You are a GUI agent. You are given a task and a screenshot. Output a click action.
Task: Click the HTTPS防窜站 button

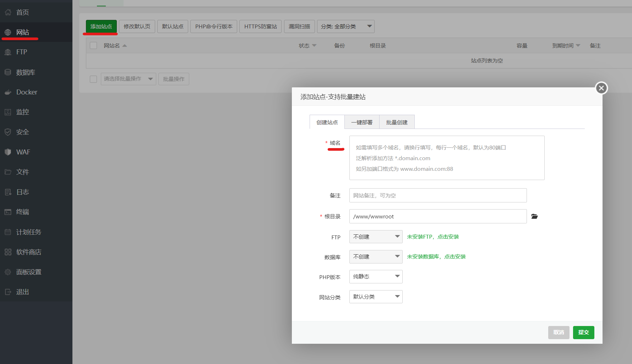click(261, 26)
